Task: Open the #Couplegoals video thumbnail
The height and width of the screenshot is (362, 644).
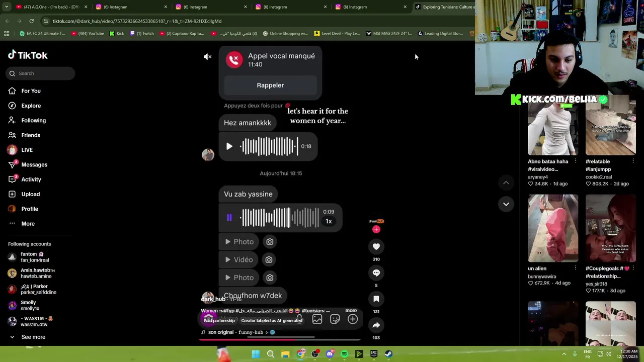Action: click(610, 228)
